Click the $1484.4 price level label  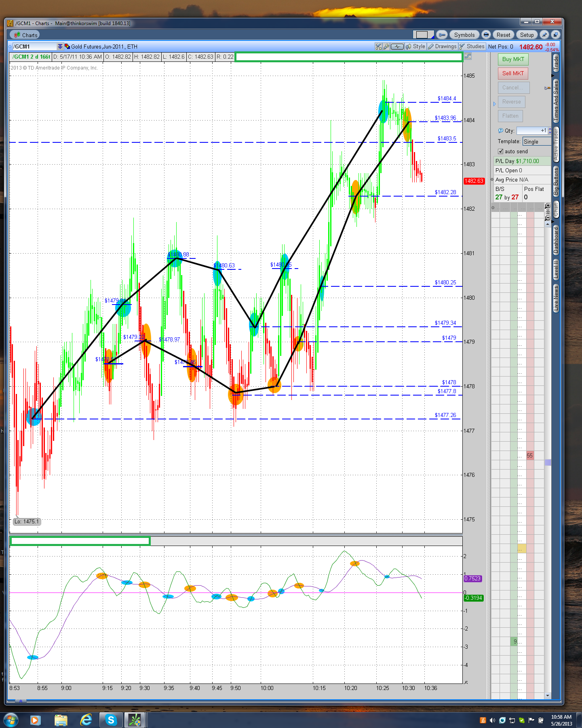pyautogui.click(x=447, y=98)
